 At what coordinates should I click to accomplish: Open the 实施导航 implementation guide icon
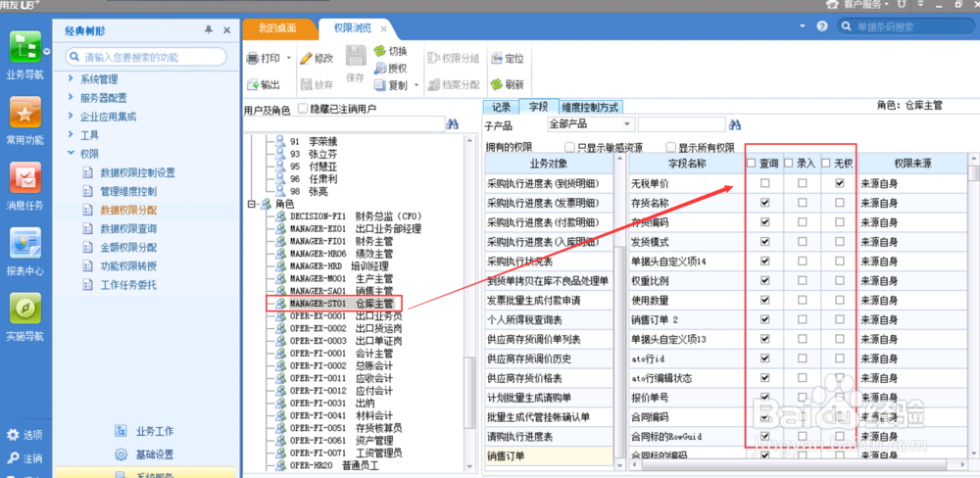click(x=25, y=308)
